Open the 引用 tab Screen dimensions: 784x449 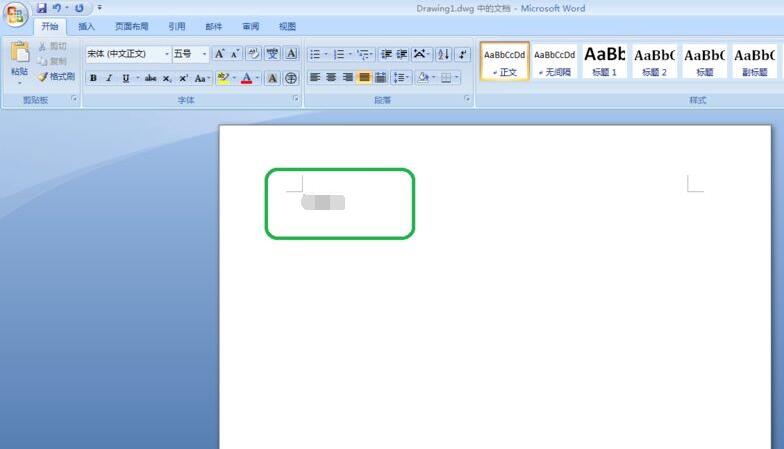pos(176,26)
